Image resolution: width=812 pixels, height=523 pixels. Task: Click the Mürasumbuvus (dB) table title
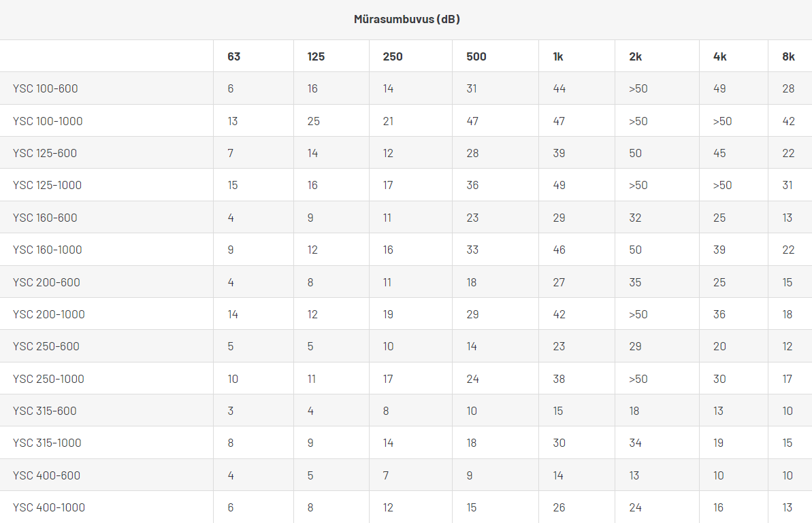click(x=406, y=19)
